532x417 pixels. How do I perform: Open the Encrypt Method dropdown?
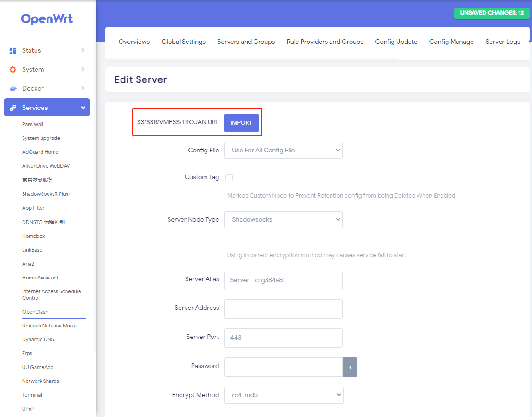coord(284,395)
